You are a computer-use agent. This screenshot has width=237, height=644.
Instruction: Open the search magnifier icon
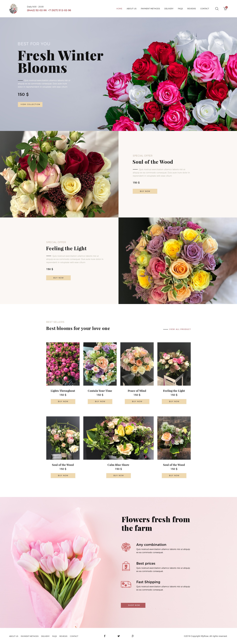217,9
